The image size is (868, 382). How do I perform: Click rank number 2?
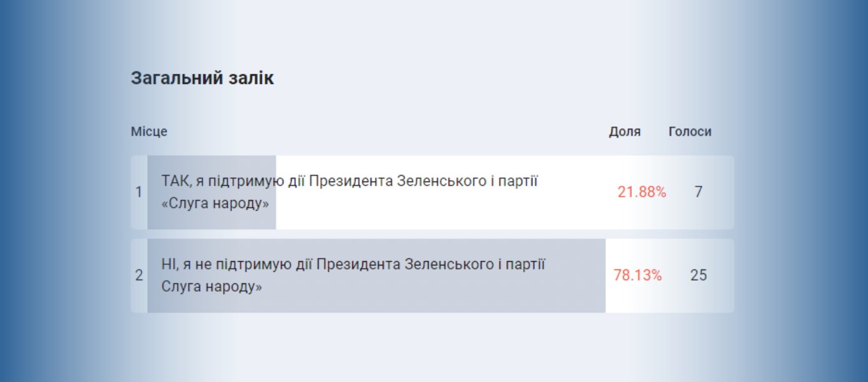139,276
